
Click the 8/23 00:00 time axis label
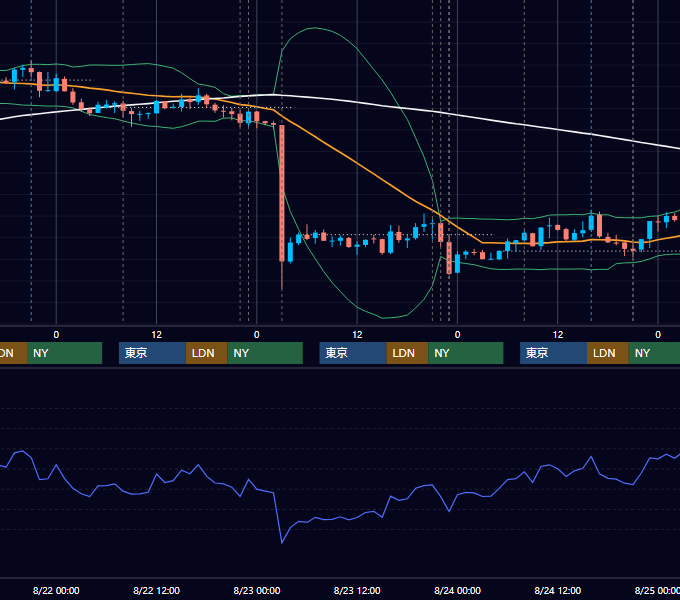[257, 590]
